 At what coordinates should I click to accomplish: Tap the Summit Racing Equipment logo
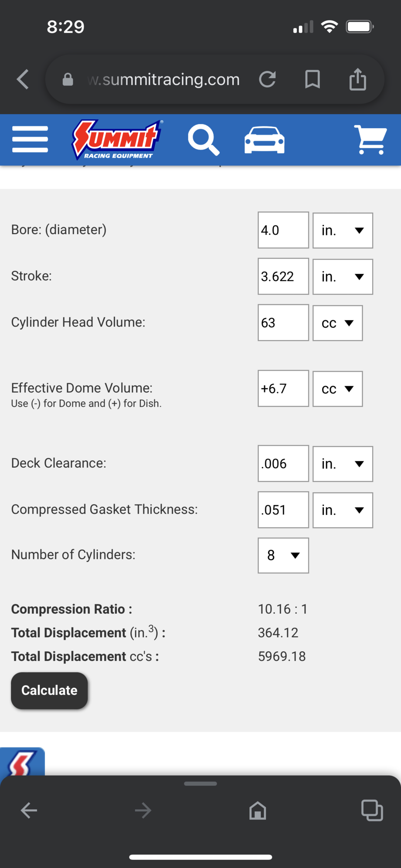tap(117, 140)
